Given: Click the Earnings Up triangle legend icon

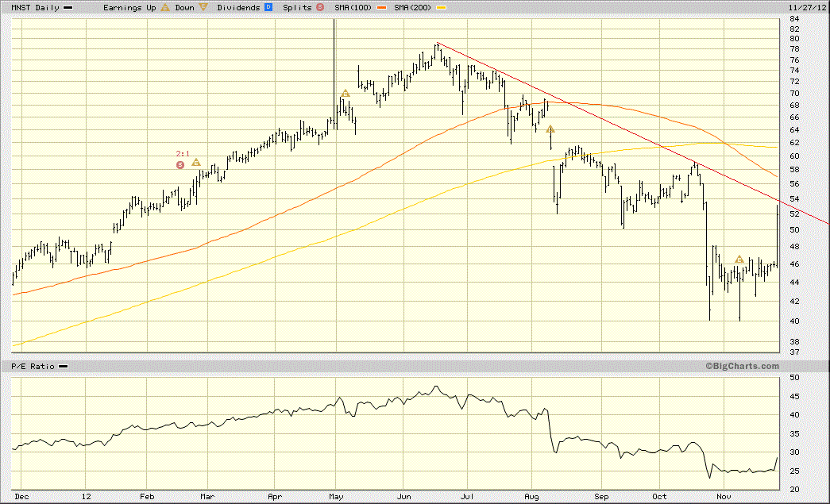Looking at the screenshot, I should tap(165, 7).
